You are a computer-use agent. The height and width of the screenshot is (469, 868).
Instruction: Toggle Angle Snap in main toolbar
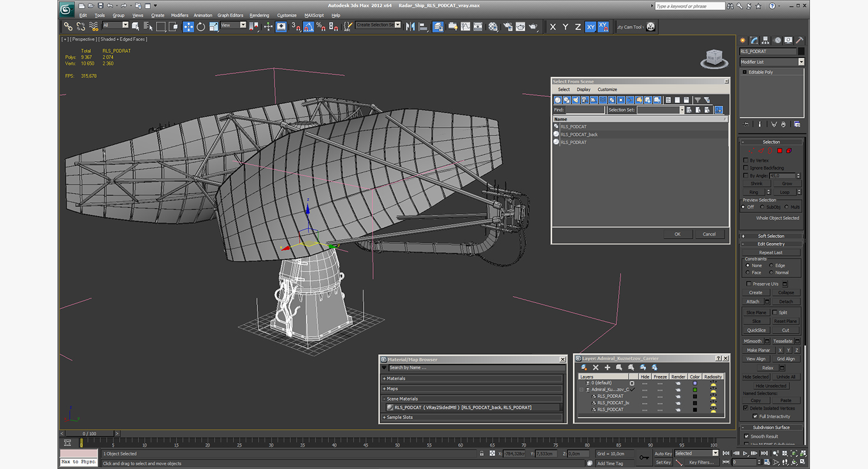tap(308, 26)
